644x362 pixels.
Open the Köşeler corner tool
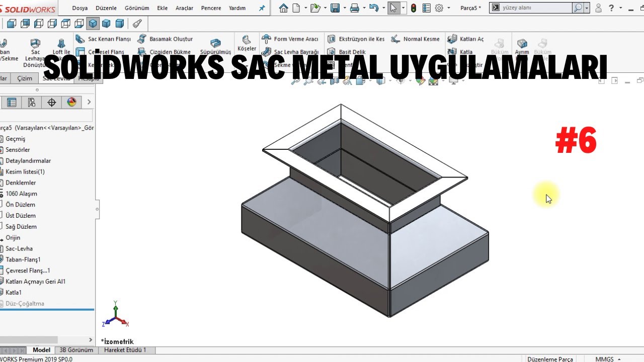pos(247,44)
